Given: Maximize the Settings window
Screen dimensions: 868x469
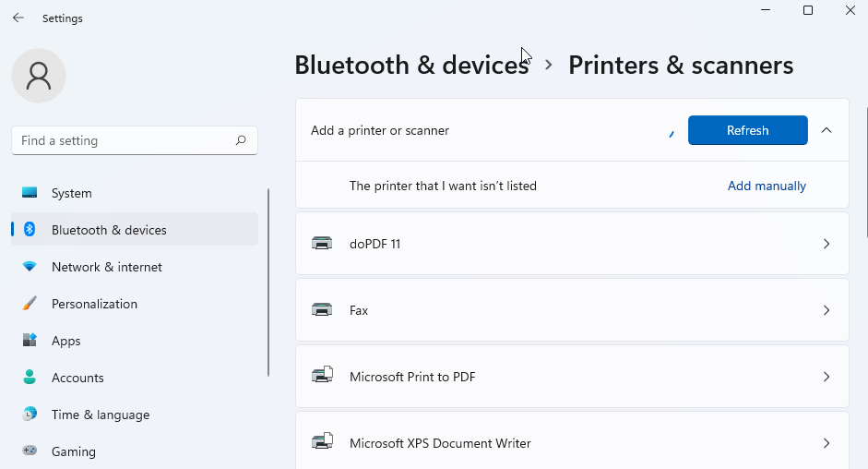Looking at the screenshot, I should click(x=808, y=10).
